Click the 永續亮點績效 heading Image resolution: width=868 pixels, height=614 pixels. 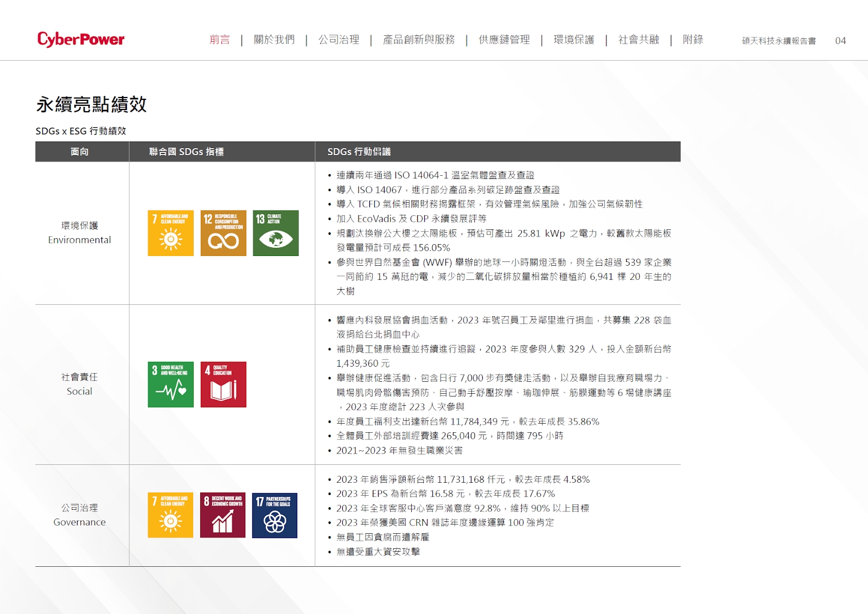tap(92, 104)
